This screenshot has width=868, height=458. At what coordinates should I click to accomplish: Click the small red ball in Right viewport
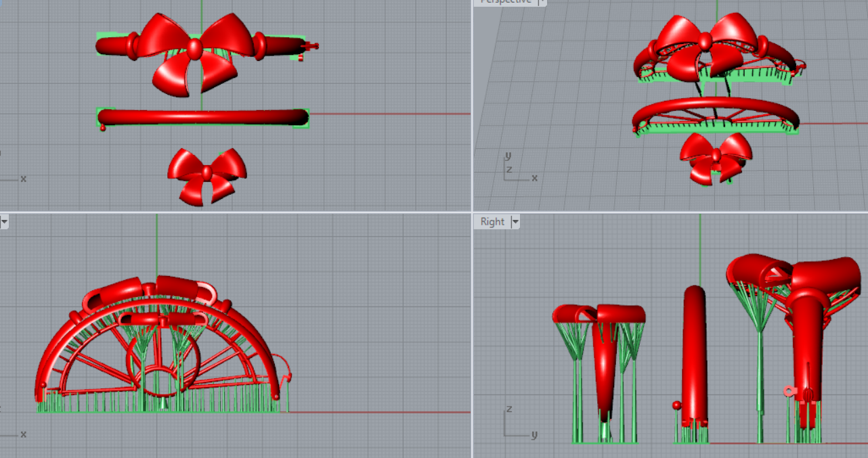676,405
